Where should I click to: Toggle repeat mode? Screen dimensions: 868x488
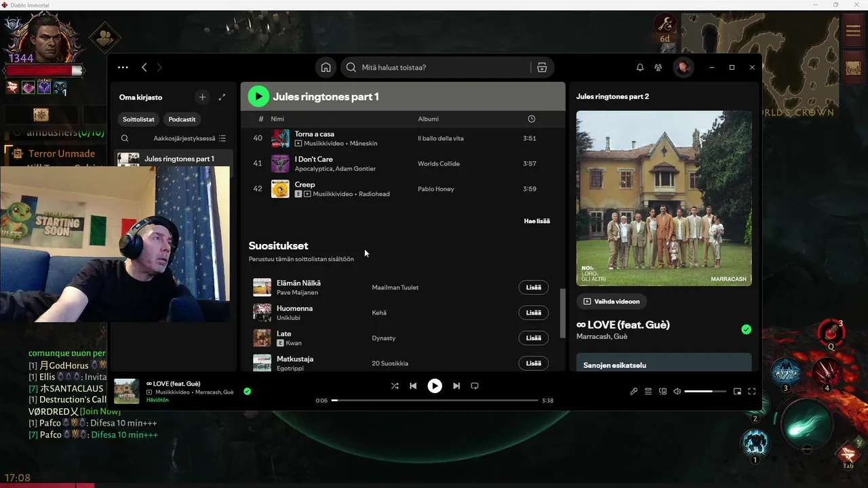(x=475, y=386)
